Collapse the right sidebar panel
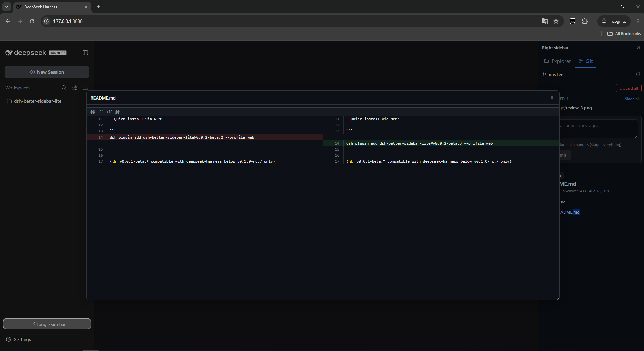The width and height of the screenshot is (644, 351). tap(638, 48)
